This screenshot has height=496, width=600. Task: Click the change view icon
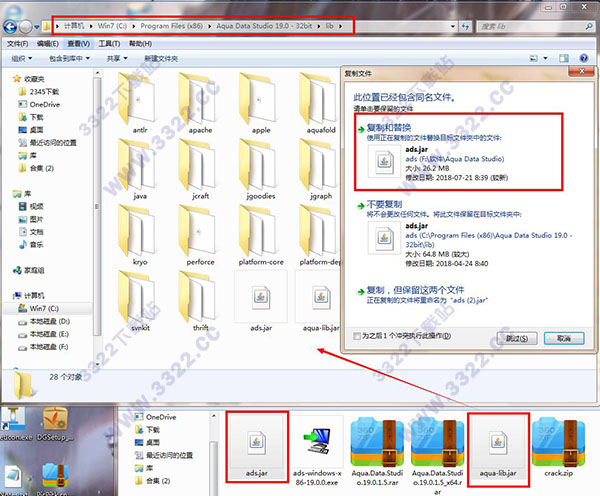(533, 58)
